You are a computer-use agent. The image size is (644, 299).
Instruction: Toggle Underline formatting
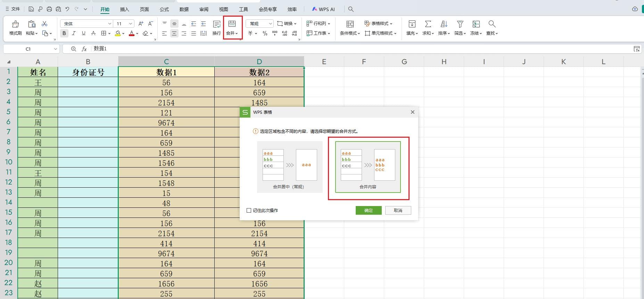click(x=83, y=33)
